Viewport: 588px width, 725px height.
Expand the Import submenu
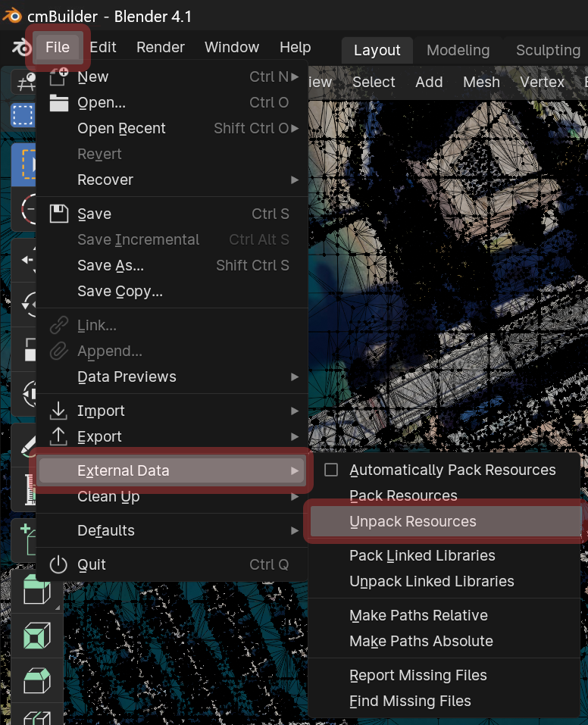[172, 411]
